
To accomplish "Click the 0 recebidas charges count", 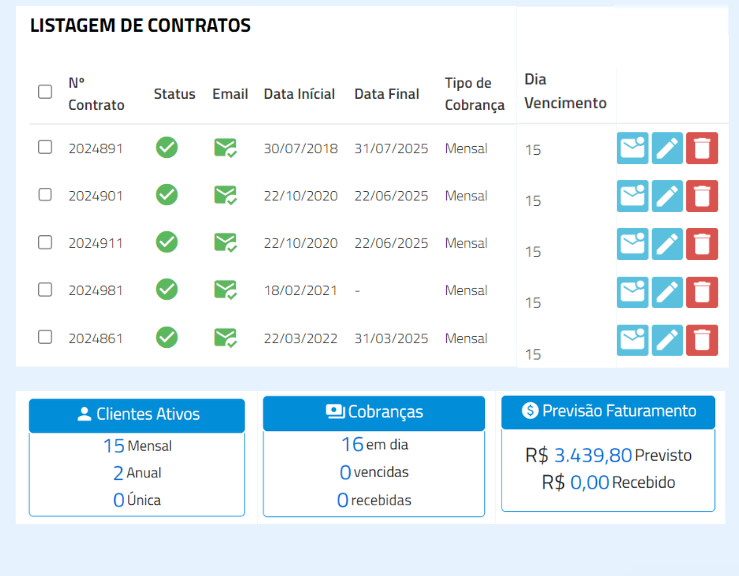I will pyautogui.click(x=374, y=500).
